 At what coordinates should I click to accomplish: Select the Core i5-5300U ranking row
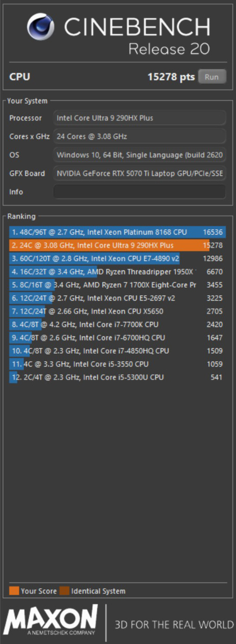[118, 377]
